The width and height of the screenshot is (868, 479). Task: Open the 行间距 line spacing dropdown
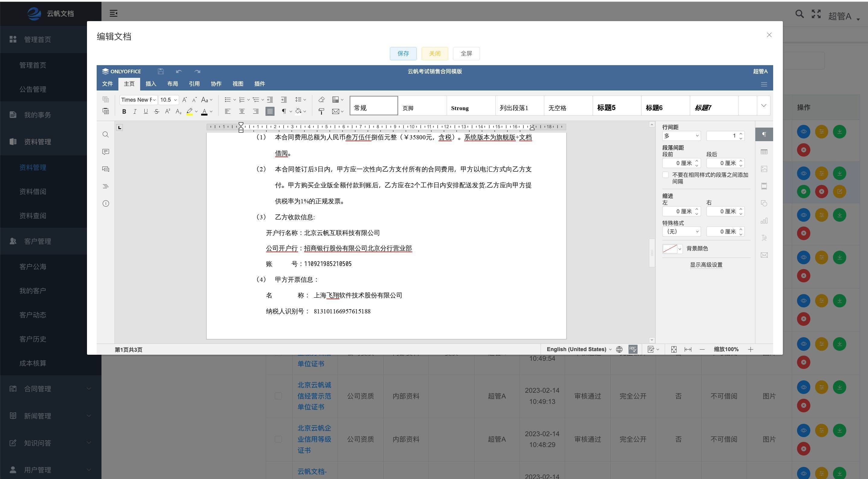[x=681, y=136]
